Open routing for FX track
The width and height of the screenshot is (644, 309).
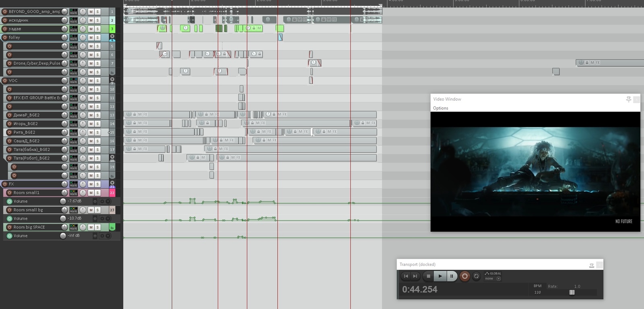[74, 184]
